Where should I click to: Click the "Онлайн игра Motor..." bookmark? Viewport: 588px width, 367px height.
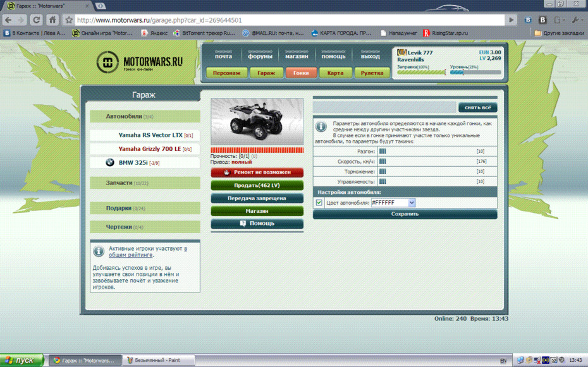coord(102,33)
